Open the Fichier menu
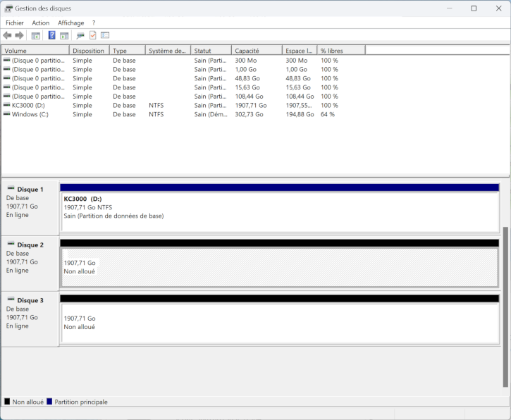511x420 pixels. pyautogui.click(x=14, y=23)
